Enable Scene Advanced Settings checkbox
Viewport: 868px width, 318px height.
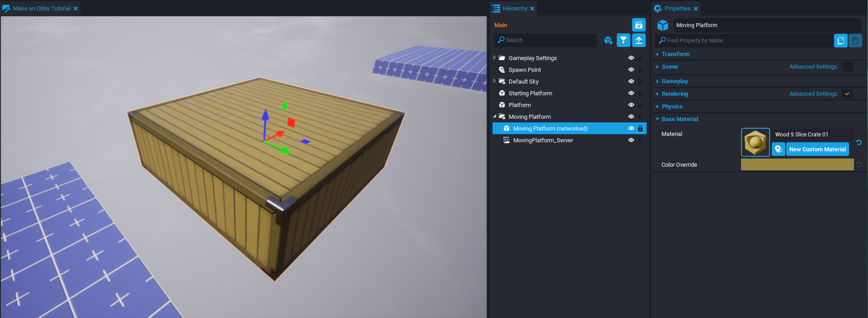point(847,67)
